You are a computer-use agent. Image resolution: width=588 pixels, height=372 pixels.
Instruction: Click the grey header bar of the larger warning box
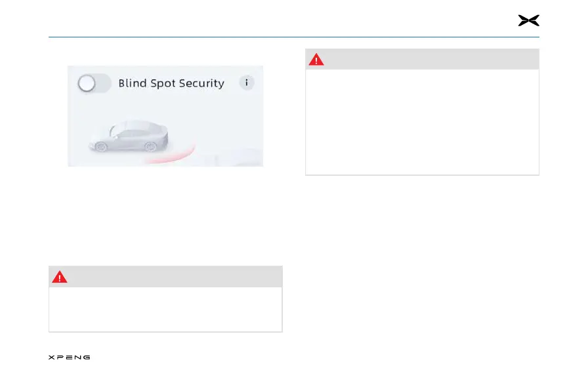click(x=422, y=59)
